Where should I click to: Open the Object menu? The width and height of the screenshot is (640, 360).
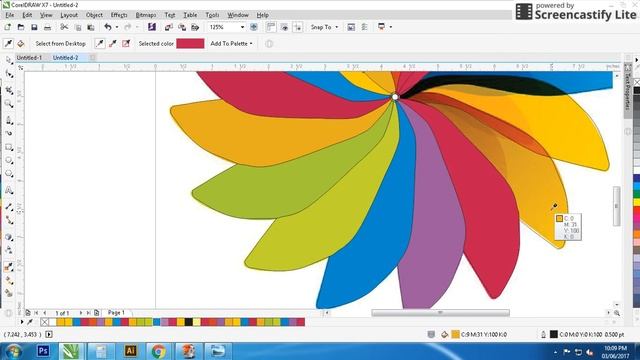pos(94,15)
